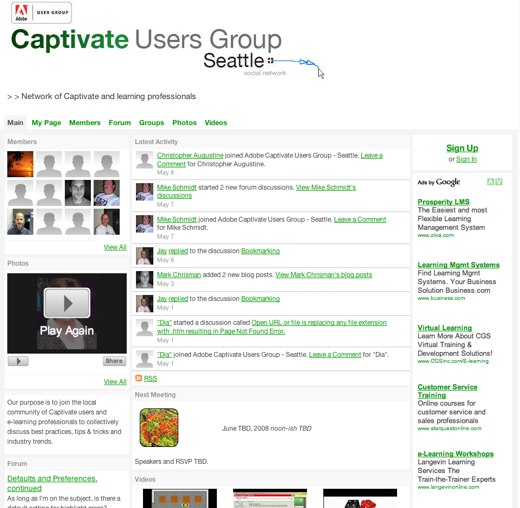Play the photo slideshow with the large play button
The width and height of the screenshot is (520, 508).
click(x=67, y=303)
